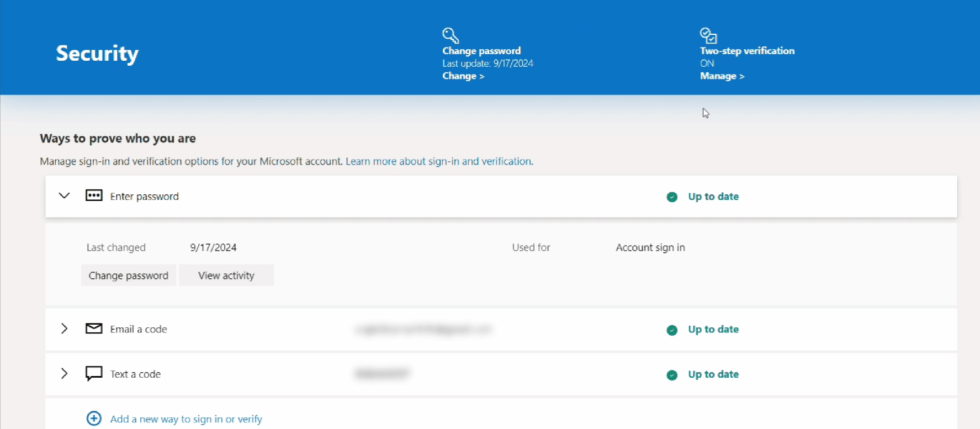The height and width of the screenshot is (429, 980).
Task: Click green check icon on Text a code row
Action: pyautogui.click(x=672, y=375)
